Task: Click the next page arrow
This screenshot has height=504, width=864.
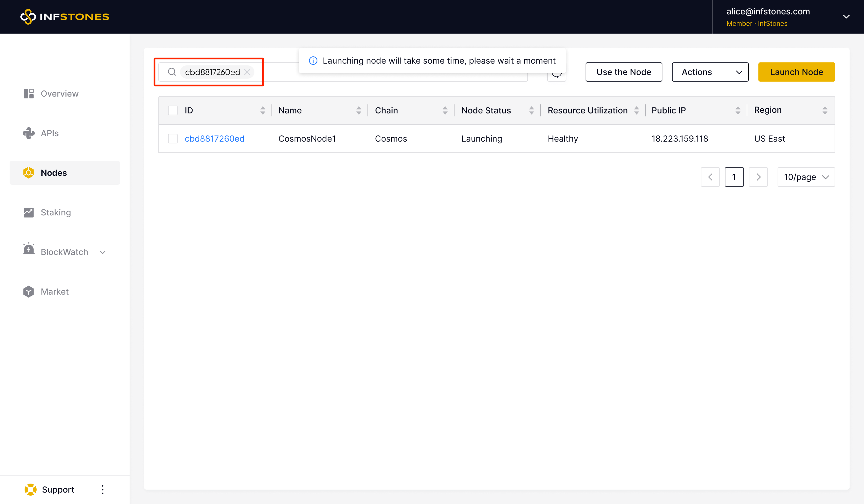Action: click(x=758, y=177)
